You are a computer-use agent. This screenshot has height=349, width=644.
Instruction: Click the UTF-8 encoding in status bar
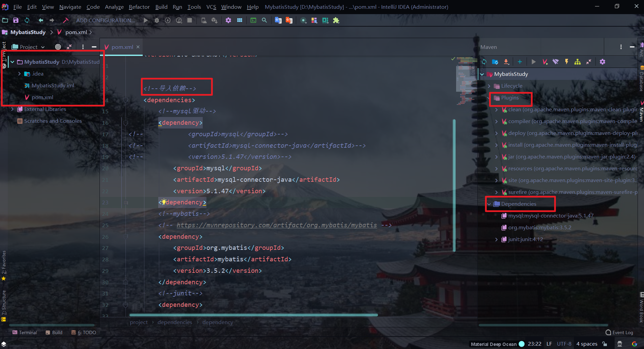[564, 344]
